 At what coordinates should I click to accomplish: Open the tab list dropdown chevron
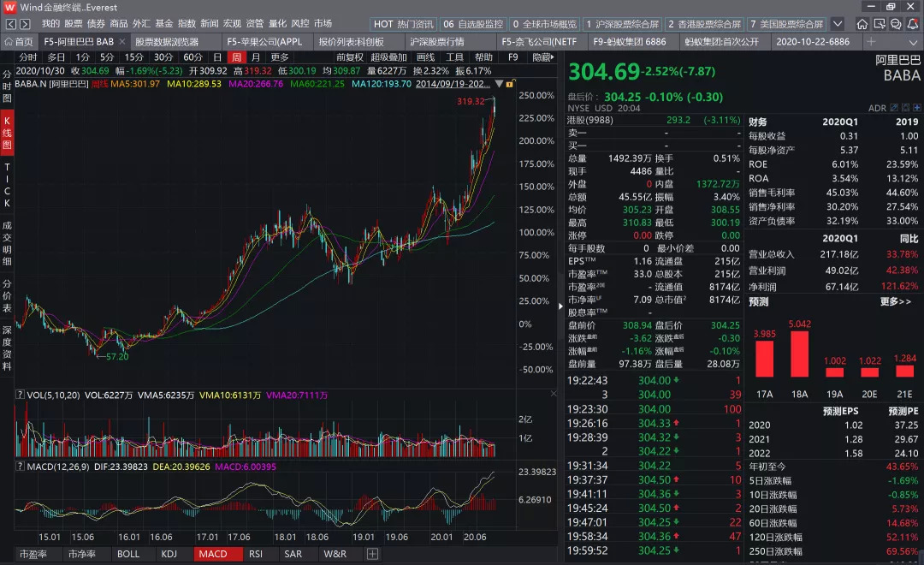913,41
